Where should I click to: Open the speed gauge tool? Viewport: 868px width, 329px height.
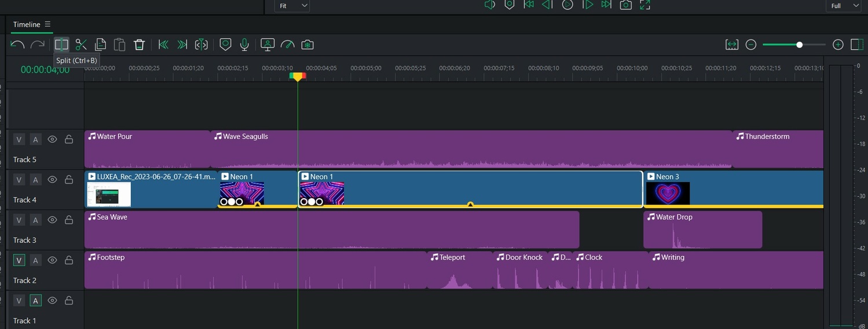click(288, 45)
